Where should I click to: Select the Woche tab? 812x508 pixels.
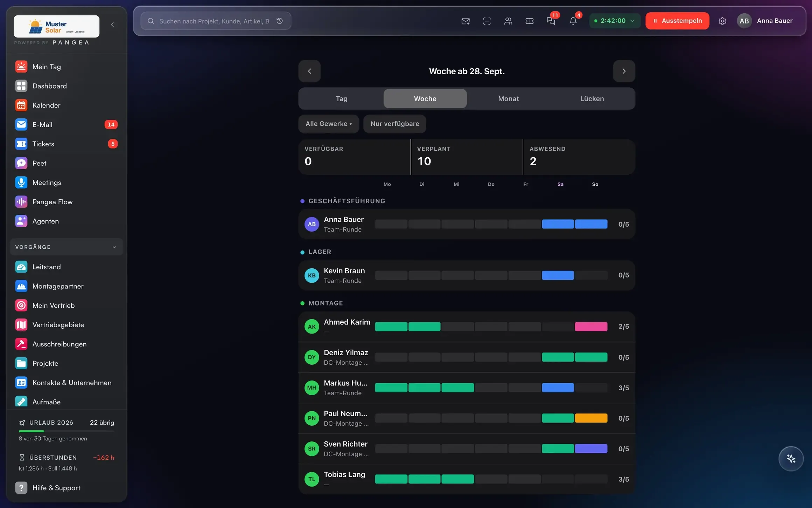click(425, 98)
